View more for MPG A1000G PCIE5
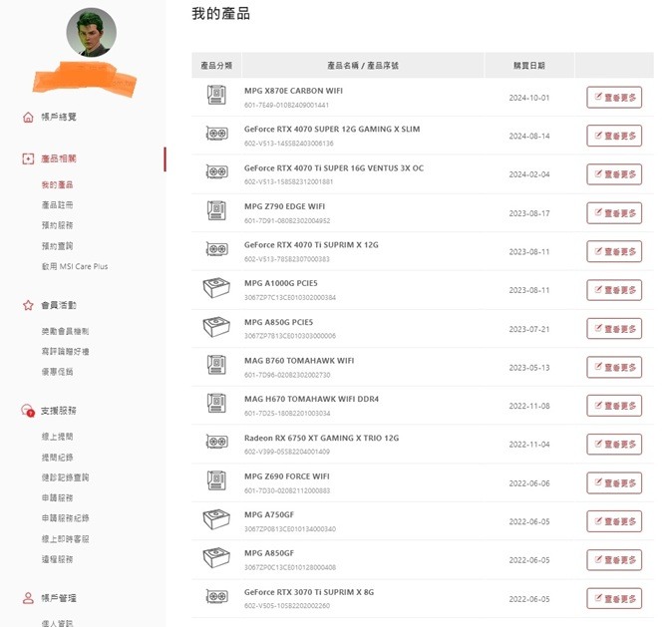This screenshot has width=672, height=627. [x=614, y=290]
